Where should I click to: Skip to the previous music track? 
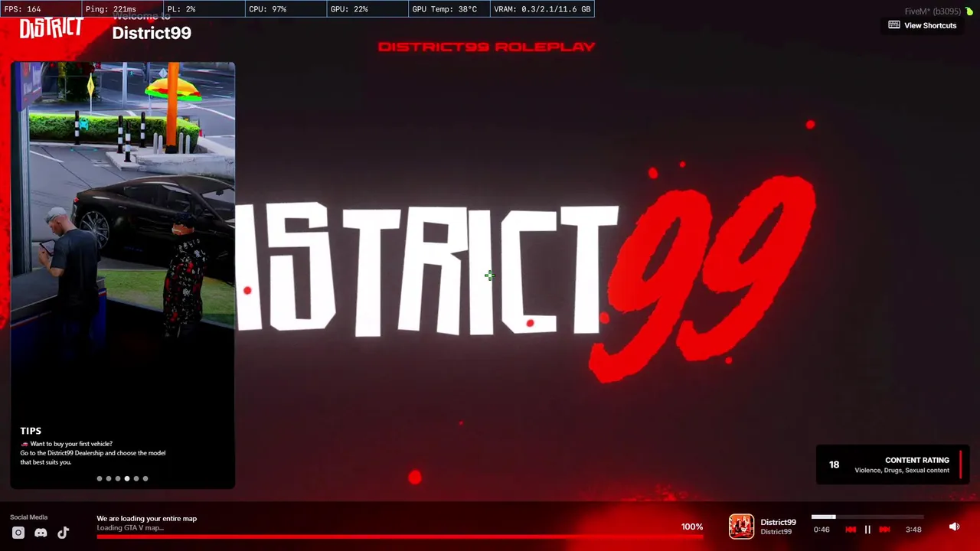pyautogui.click(x=851, y=530)
